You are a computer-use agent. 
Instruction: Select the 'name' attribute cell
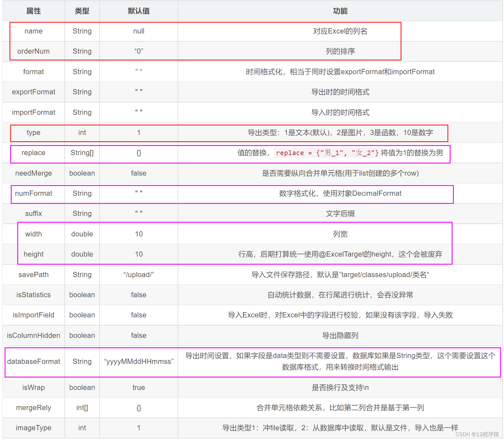[x=34, y=31]
